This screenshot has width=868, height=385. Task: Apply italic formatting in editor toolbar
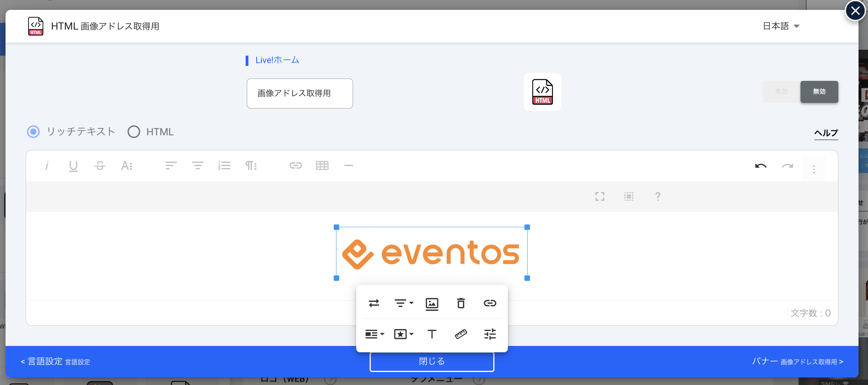point(47,166)
